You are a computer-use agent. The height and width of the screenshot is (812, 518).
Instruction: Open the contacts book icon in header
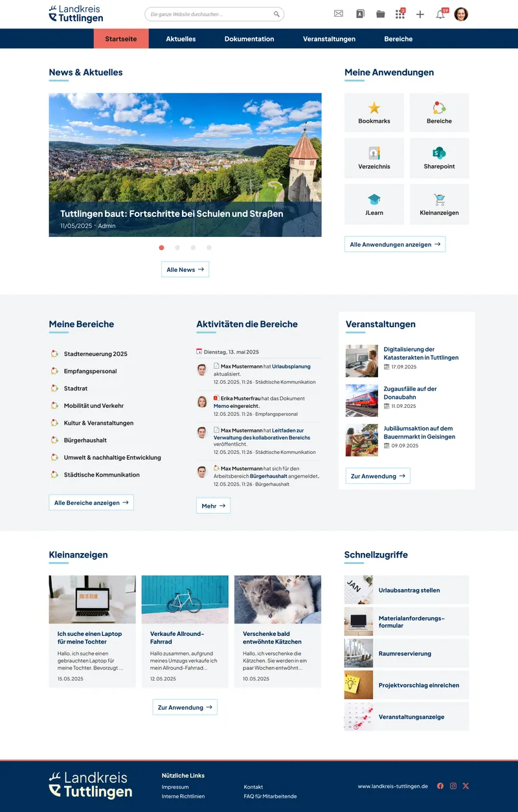pyautogui.click(x=360, y=14)
